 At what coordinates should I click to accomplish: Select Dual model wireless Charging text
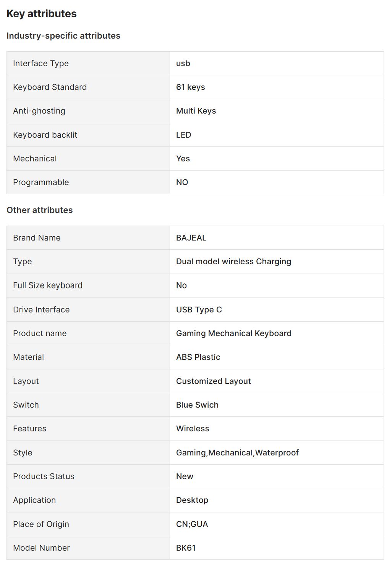233,262
